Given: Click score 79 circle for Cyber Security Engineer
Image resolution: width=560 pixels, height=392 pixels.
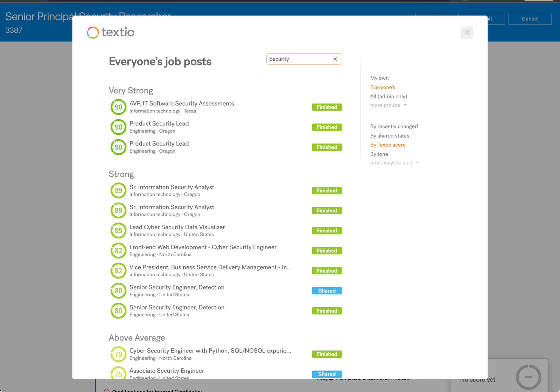Looking at the screenshot, I should click(118, 354).
